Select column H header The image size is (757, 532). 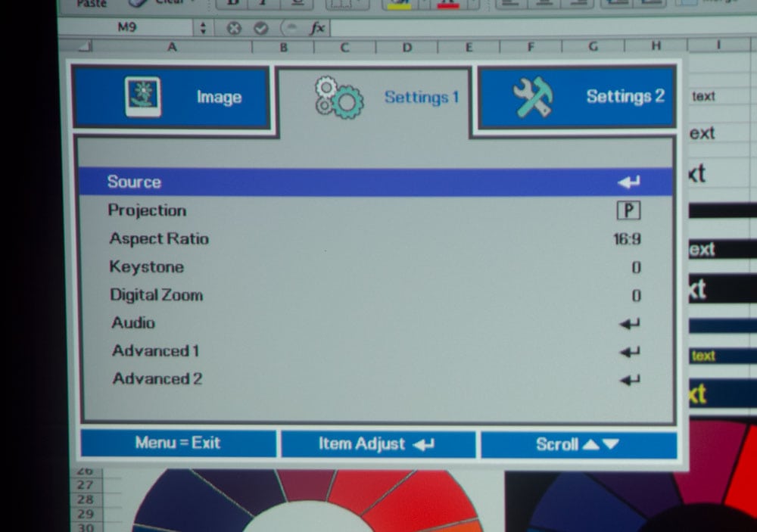pos(656,45)
